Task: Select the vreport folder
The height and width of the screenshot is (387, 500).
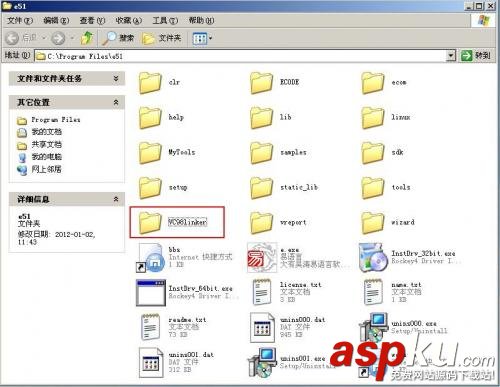Action: tap(261, 223)
